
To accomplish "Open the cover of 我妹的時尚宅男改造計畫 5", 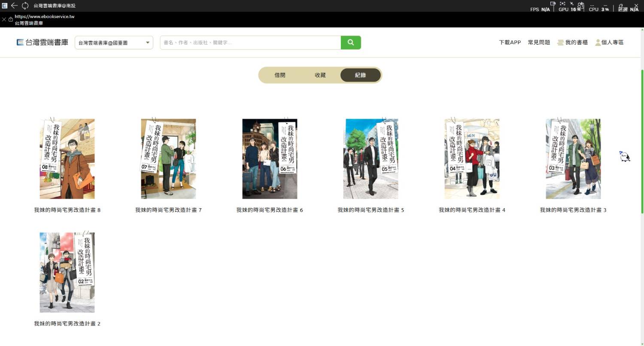I will click(371, 159).
